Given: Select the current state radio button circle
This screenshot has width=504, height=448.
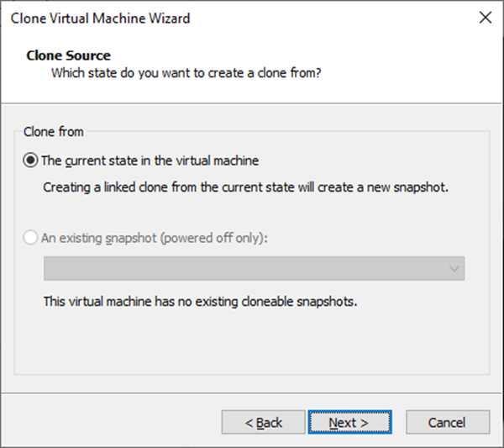Looking at the screenshot, I should (31, 160).
